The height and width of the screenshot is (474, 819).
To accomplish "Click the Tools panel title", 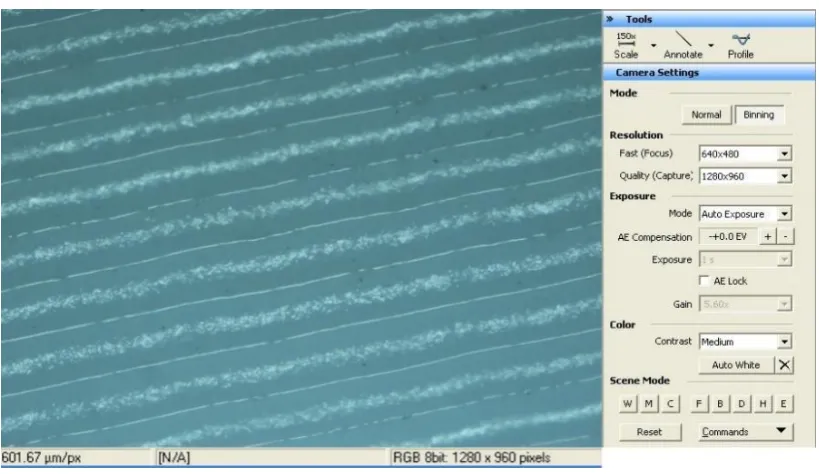I will coord(639,19).
